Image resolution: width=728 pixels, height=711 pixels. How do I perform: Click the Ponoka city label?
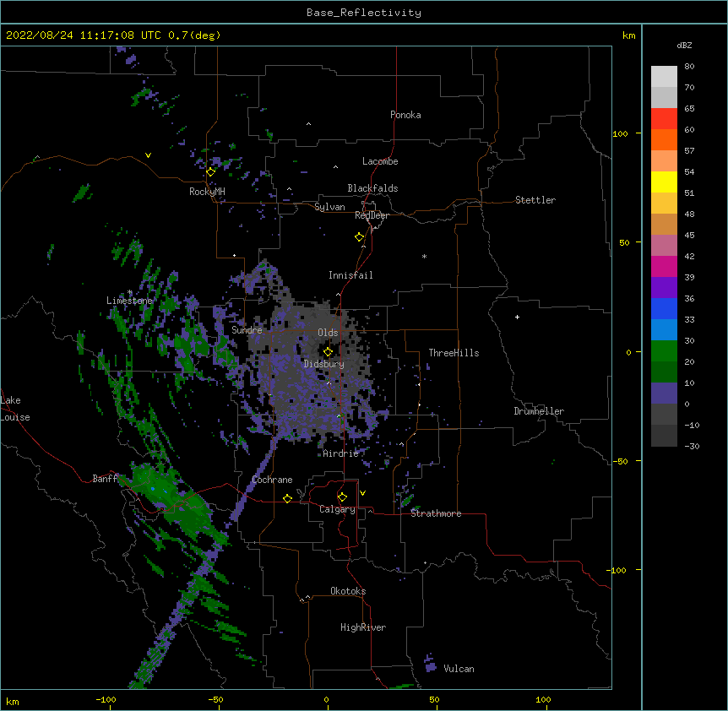tap(405, 115)
